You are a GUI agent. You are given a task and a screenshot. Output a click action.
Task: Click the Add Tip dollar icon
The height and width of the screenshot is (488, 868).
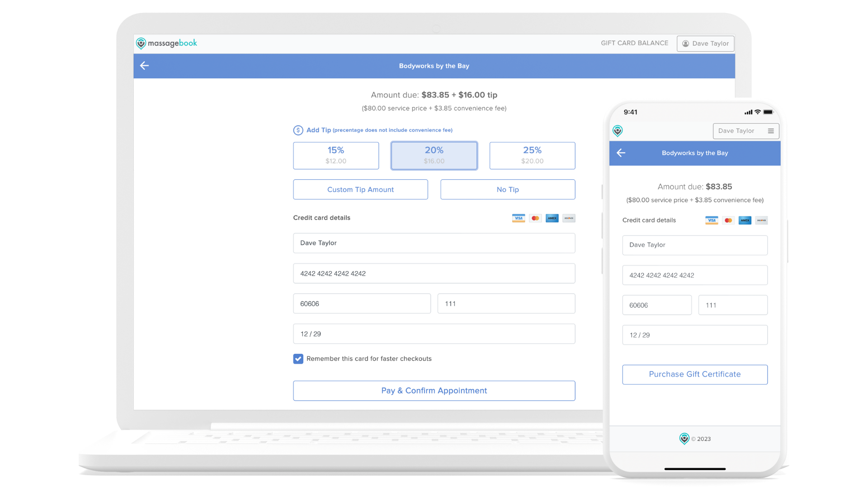pos(298,130)
